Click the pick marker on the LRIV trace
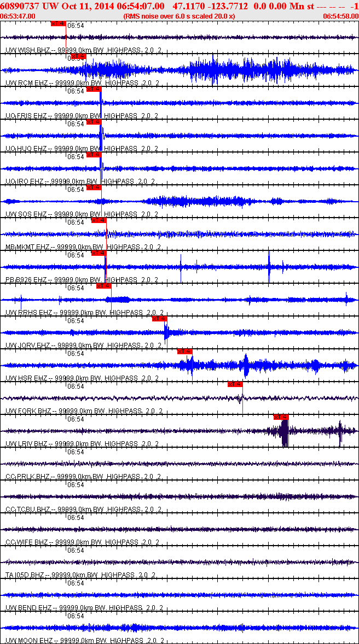 point(281,417)
